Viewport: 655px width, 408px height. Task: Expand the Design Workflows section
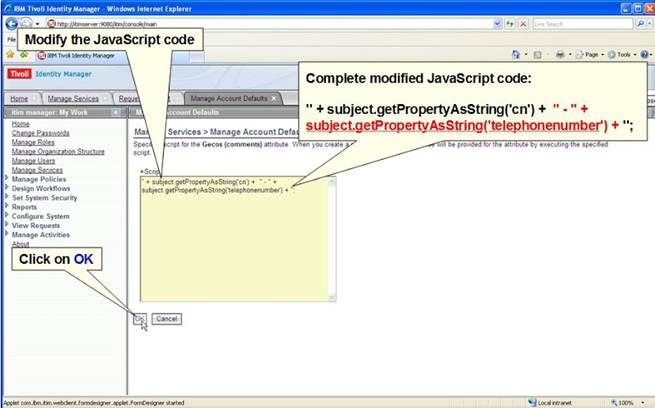7,188
